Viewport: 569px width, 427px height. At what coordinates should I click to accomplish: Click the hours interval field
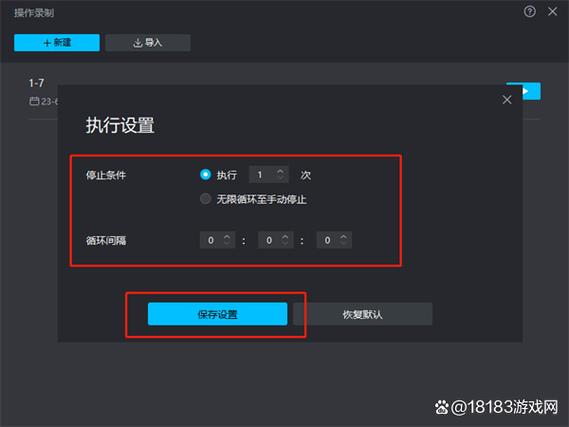[x=217, y=240]
